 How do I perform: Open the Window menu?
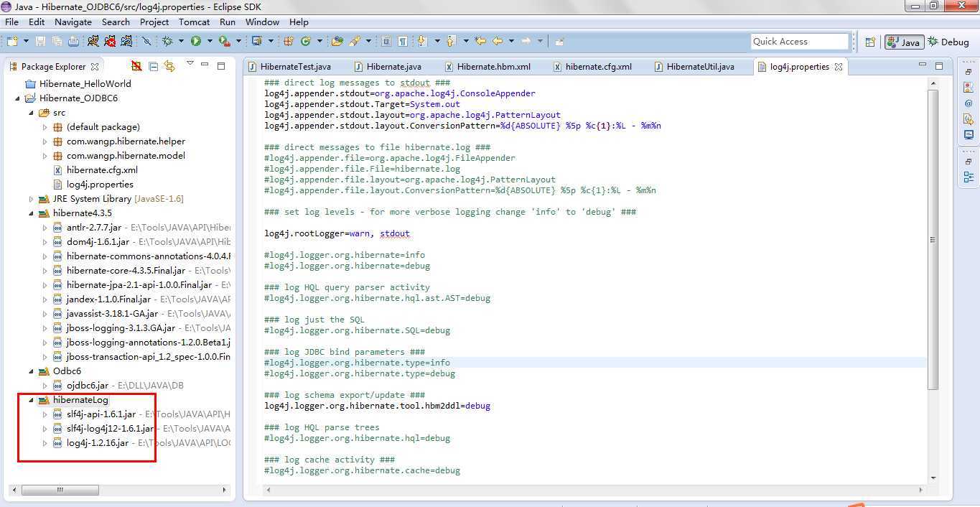tap(262, 22)
